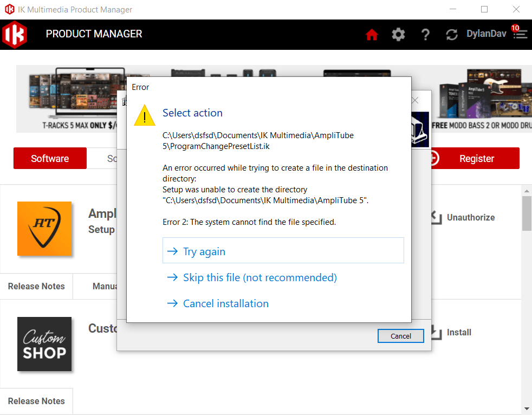Click scrollbar up arrow in product list
Screen dimensions: 532x415
[527, 191]
